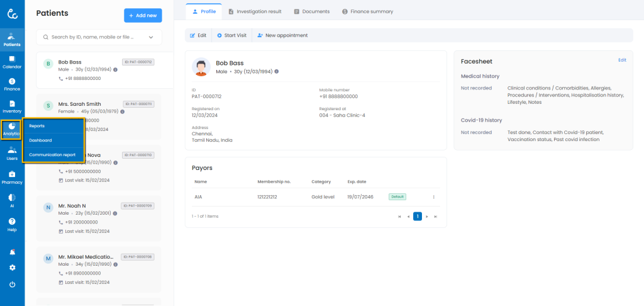Image resolution: width=644 pixels, height=306 pixels.
Task: Open the Calendar sidebar icon
Action: [12, 62]
